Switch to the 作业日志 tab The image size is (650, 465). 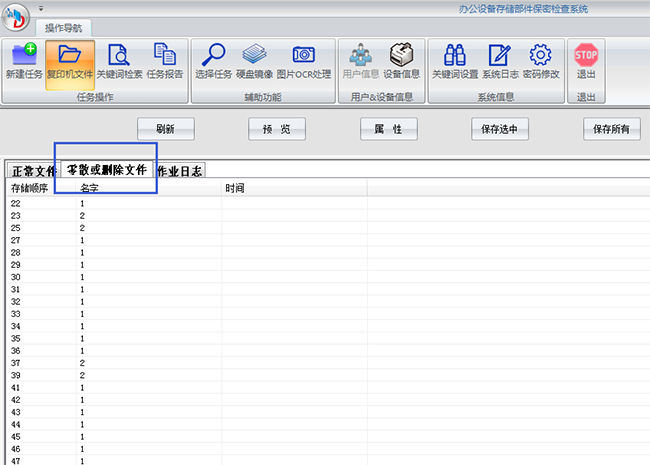pyautogui.click(x=181, y=171)
